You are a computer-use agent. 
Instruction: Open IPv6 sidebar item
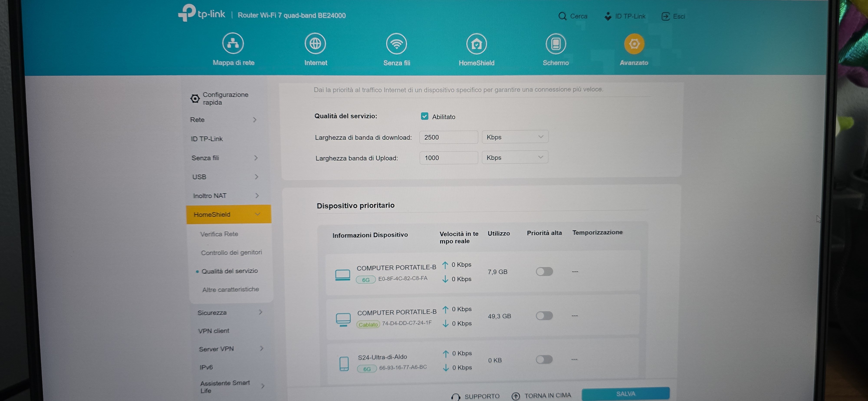click(x=206, y=367)
